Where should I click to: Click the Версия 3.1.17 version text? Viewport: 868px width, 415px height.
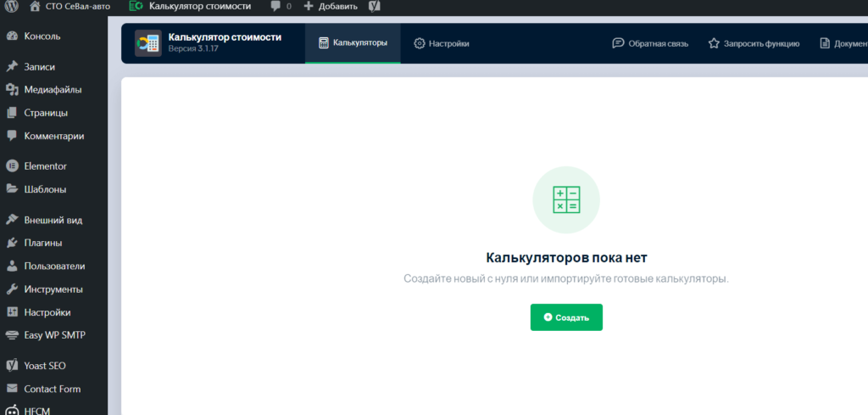click(x=193, y=48)
